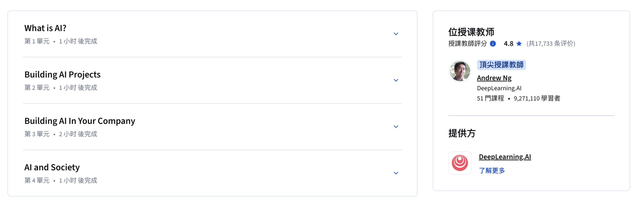644x213 pixels.
Task: Click the 共17,733 条评价 review count
Action: tap(551, 44)
